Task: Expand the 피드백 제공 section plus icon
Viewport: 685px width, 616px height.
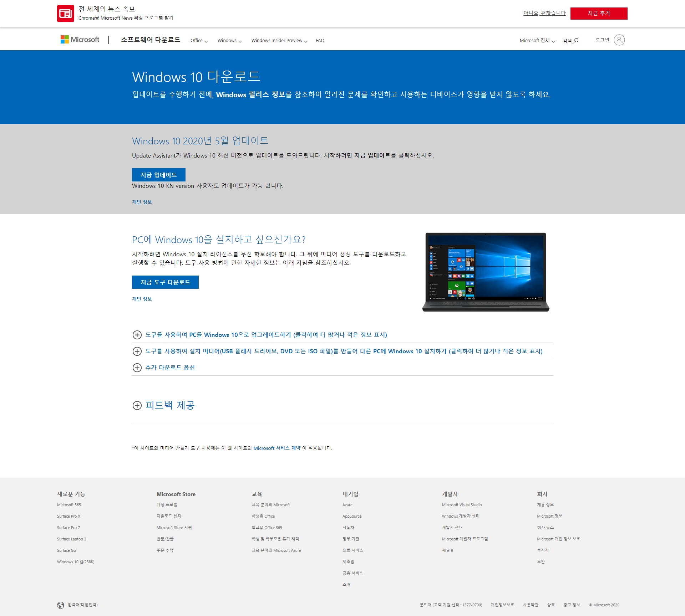Action: coord(137,405)
